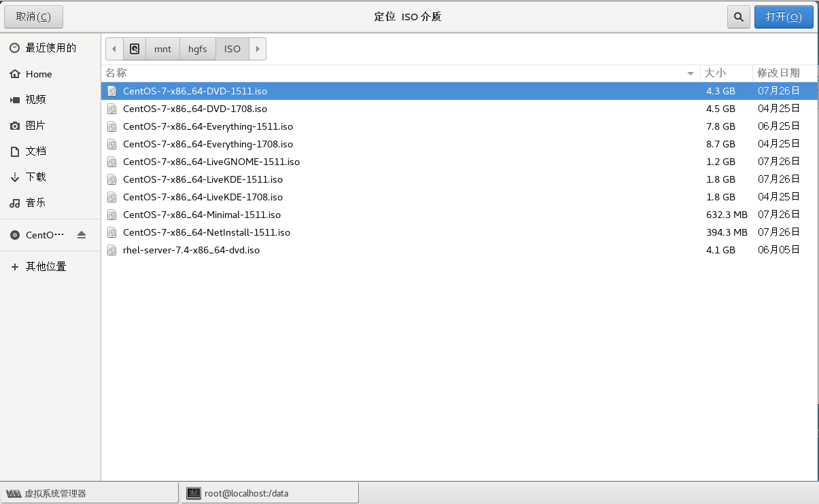Select CentOS-7-x86_64-Minimal-1511.iso
819x504 pixels.
click(459, 215)
